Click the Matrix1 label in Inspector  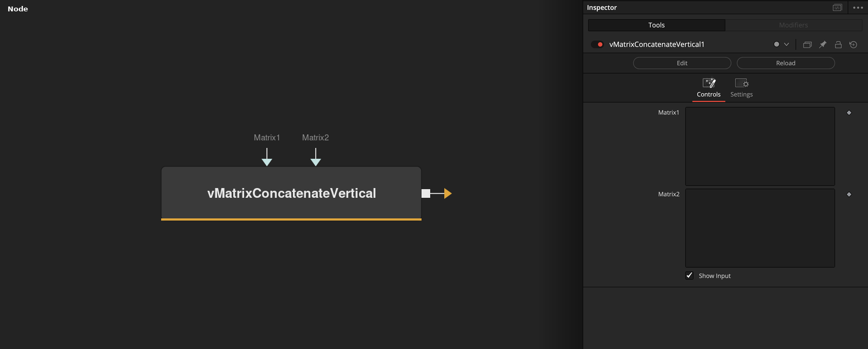point(668,112)
